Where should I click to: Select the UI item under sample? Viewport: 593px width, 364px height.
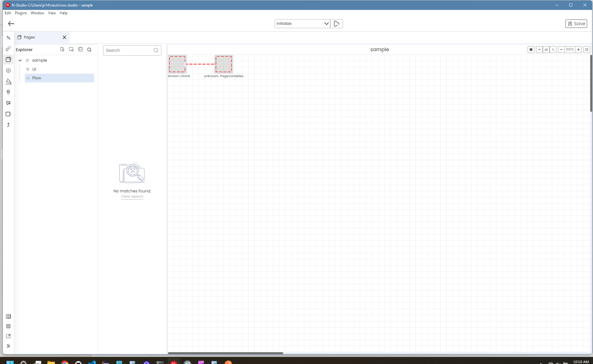point(34,69)
